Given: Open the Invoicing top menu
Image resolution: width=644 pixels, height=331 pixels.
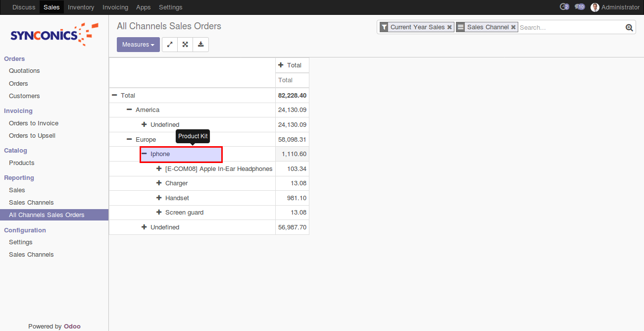Looking at the screenshot, I should pos(115,7).
